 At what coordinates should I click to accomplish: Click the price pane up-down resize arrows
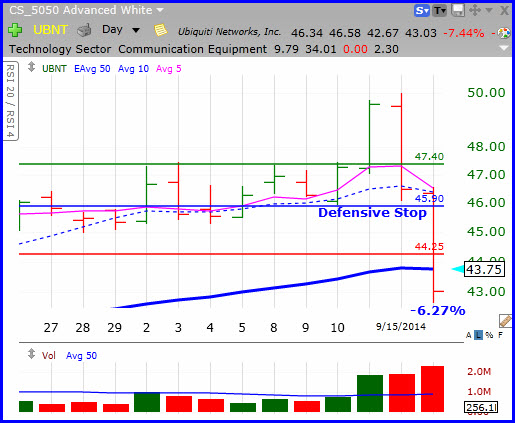(31, 67)
